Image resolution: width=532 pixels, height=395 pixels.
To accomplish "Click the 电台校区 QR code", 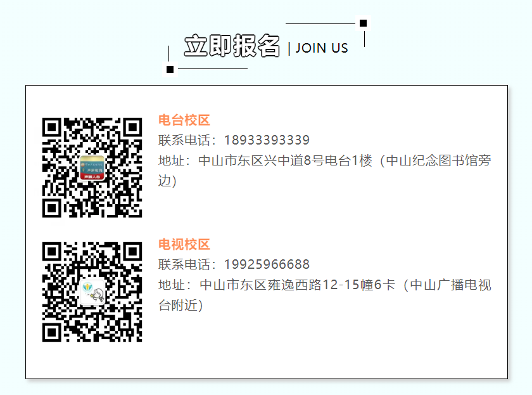I will pyautogui.click(x=92, y=167).
